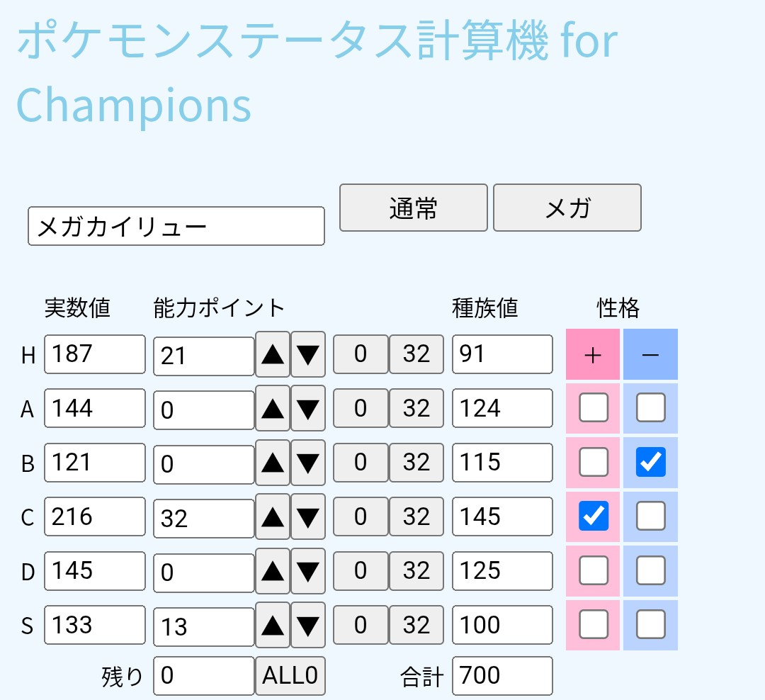Click the C row up arrow

pos(273,517)
